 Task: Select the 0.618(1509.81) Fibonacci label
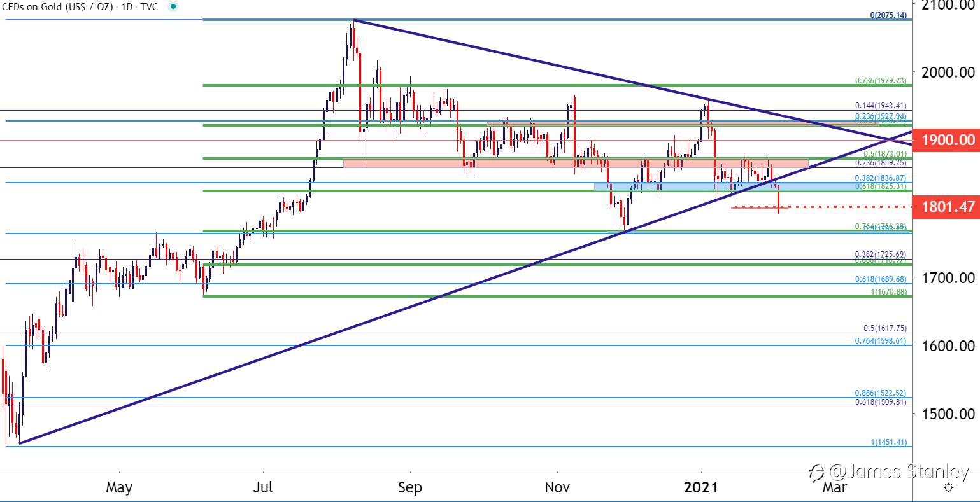coord(880,402)
